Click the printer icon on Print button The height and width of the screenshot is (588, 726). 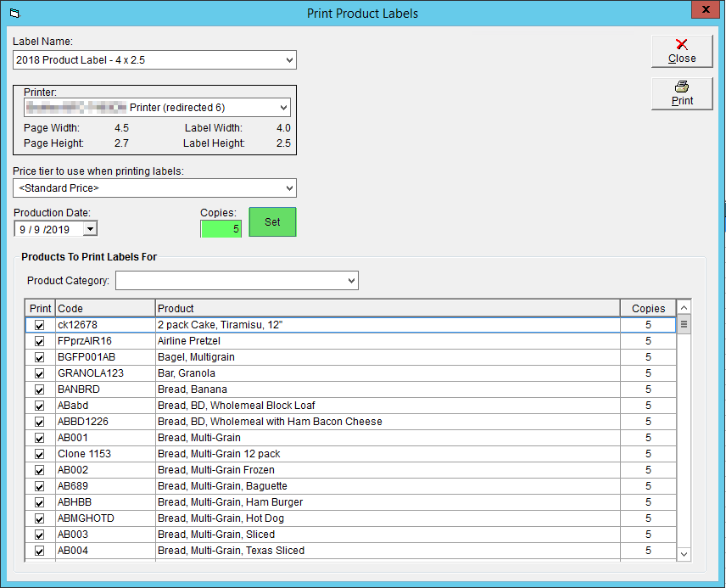pos(682,87)
